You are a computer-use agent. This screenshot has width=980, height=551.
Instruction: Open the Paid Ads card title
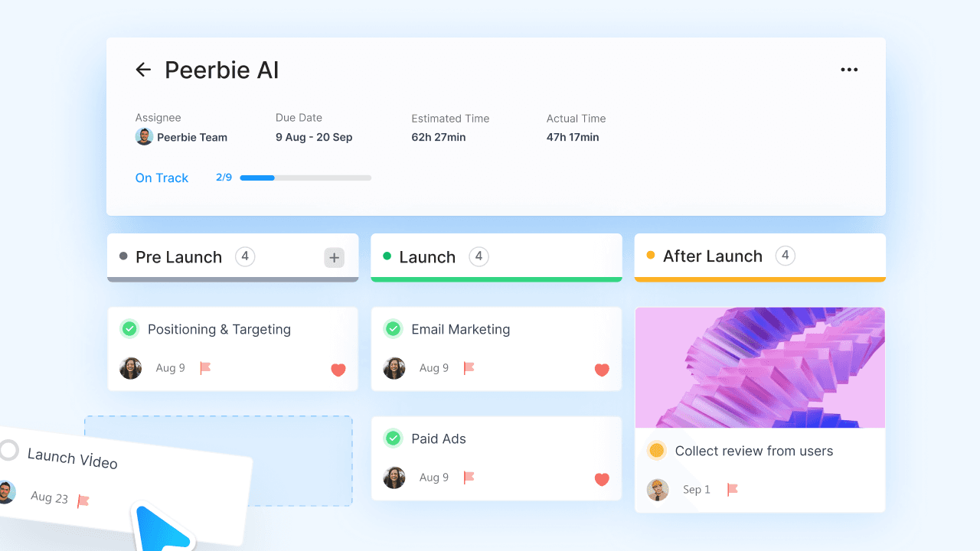tap(439, 439)
